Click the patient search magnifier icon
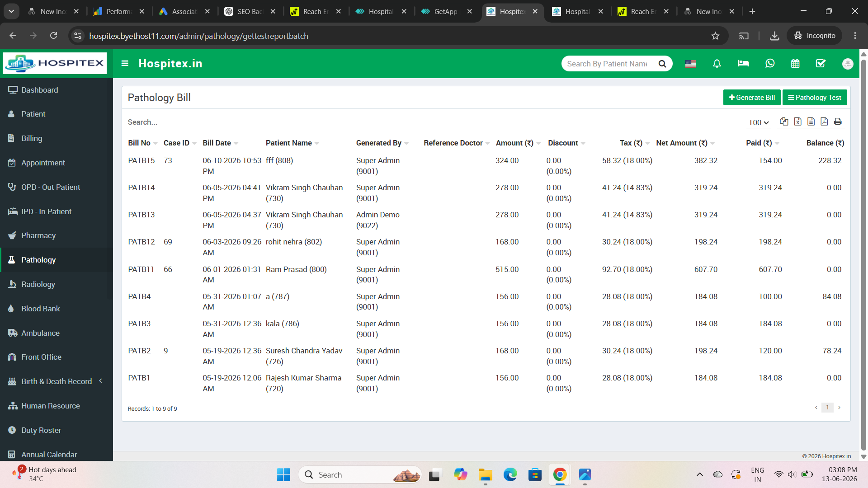868x488 pixels. [x=662, y=64]
